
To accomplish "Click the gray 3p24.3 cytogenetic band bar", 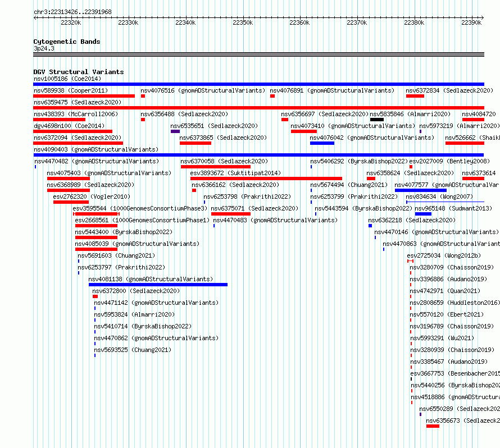I will [x=258, y=54].
